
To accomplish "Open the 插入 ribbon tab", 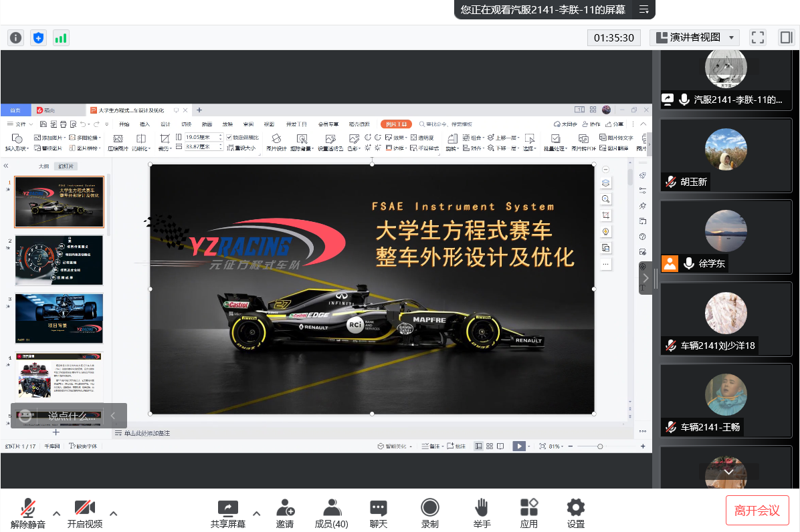I will (145, 124).
